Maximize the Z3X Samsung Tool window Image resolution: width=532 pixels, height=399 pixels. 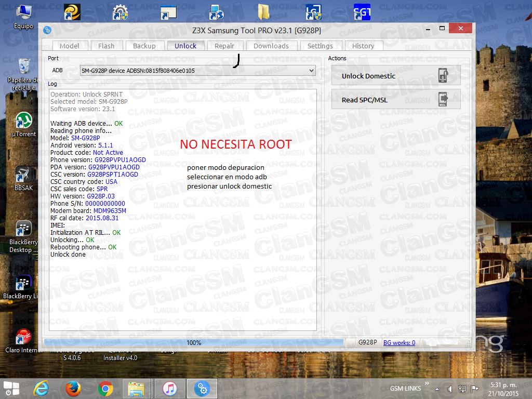point(442,29)
